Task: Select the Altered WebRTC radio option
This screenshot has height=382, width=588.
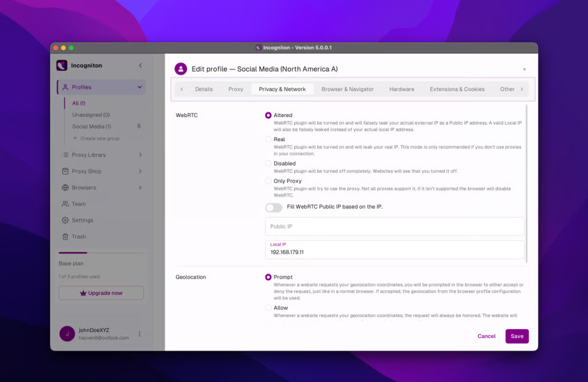Action: [268, 115]
